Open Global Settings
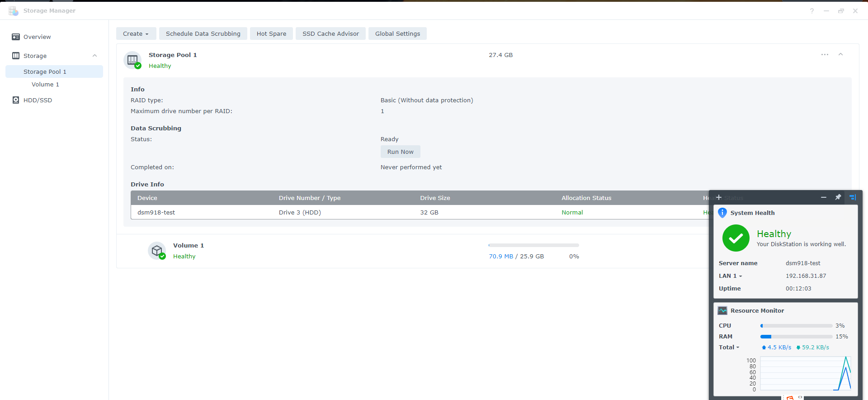Screen dimensions: 868x400 (x=397, y=33)
